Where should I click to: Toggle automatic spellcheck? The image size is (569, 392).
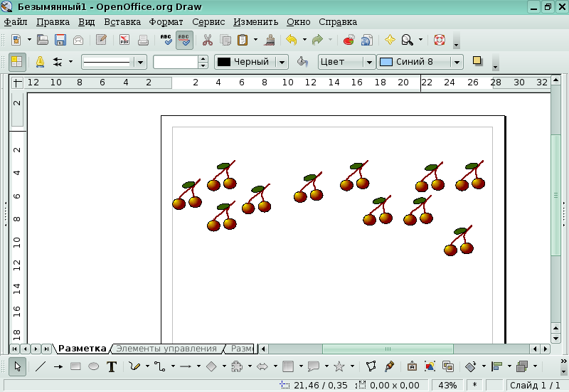tap(184, 40)
